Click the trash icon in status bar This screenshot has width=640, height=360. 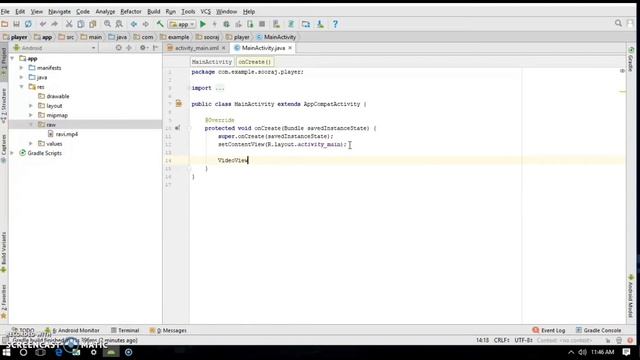tap(619, 340)
